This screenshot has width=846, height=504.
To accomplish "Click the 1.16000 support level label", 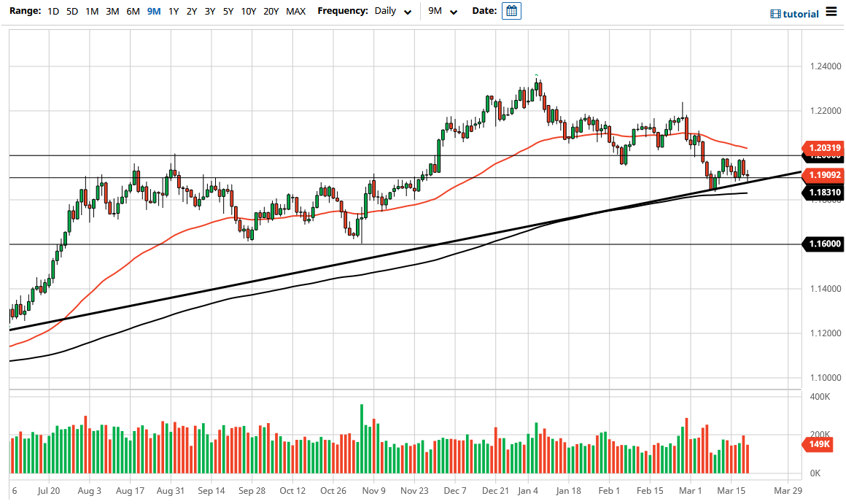I will coord(823,244).
